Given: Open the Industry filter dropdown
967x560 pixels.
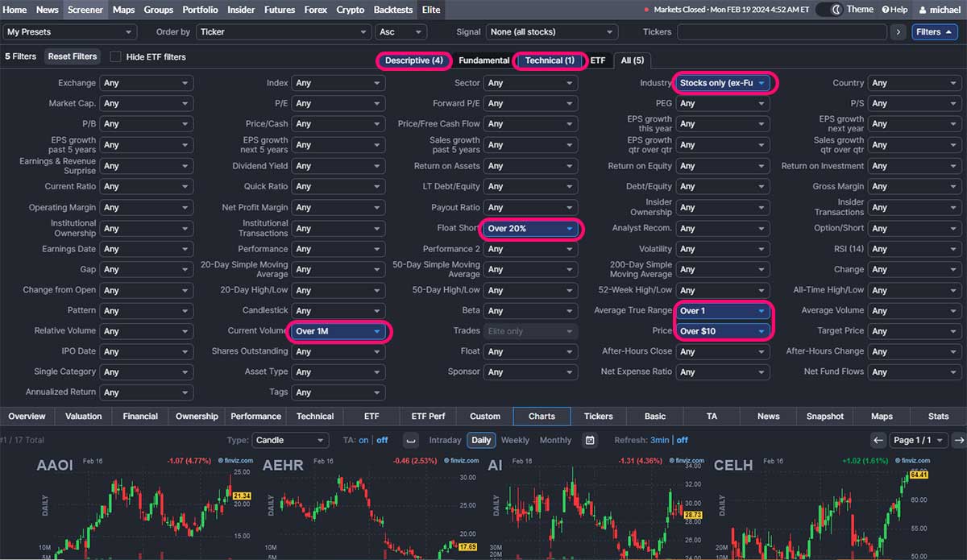Looking at the screenshot, I should coord(724,83).
